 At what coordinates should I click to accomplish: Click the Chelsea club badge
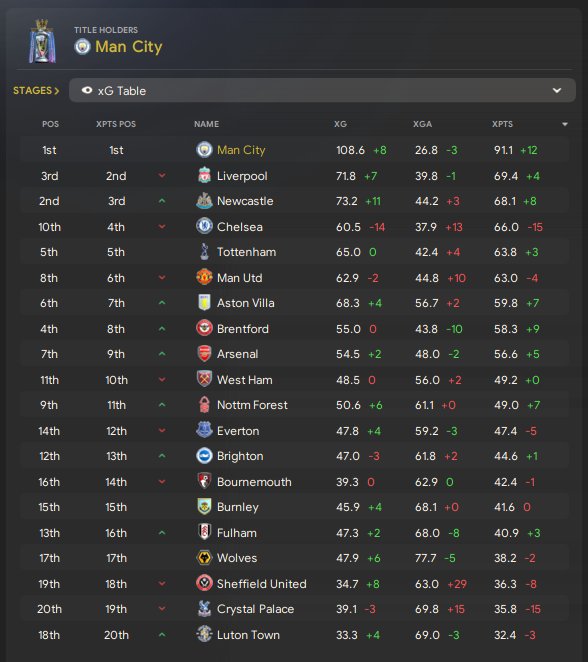pyautogui.click(x=204, y=227)
